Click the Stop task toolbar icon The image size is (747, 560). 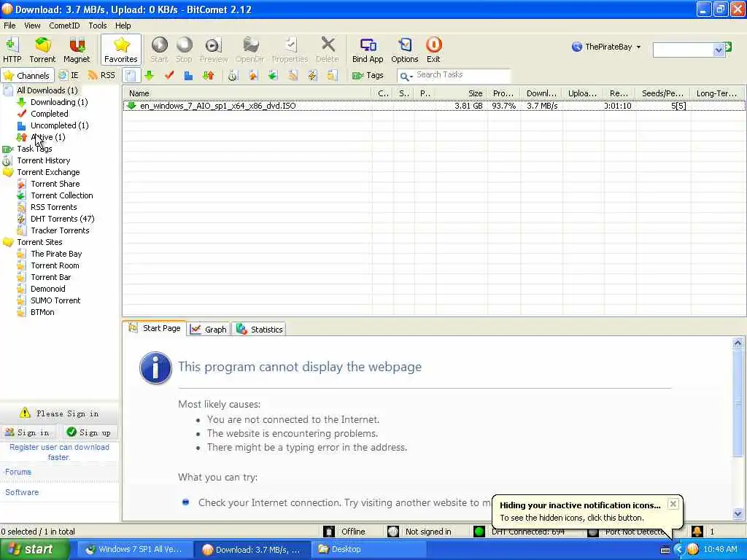[184, 50]
